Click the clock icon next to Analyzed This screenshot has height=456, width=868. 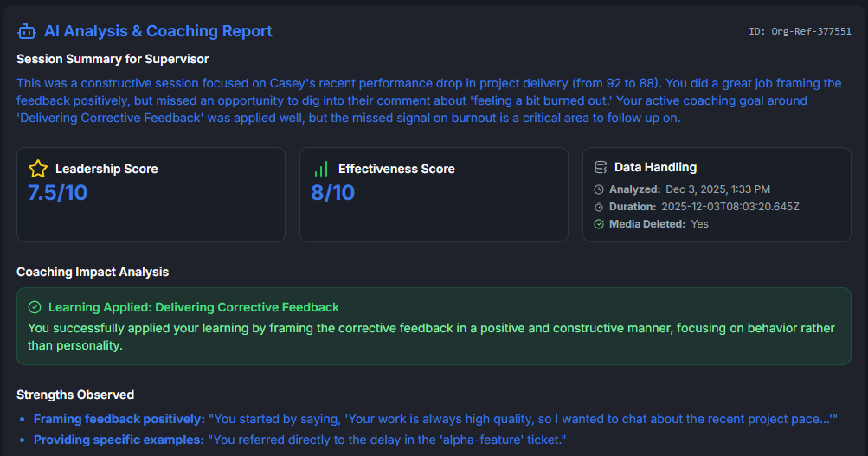click(599, 189)
